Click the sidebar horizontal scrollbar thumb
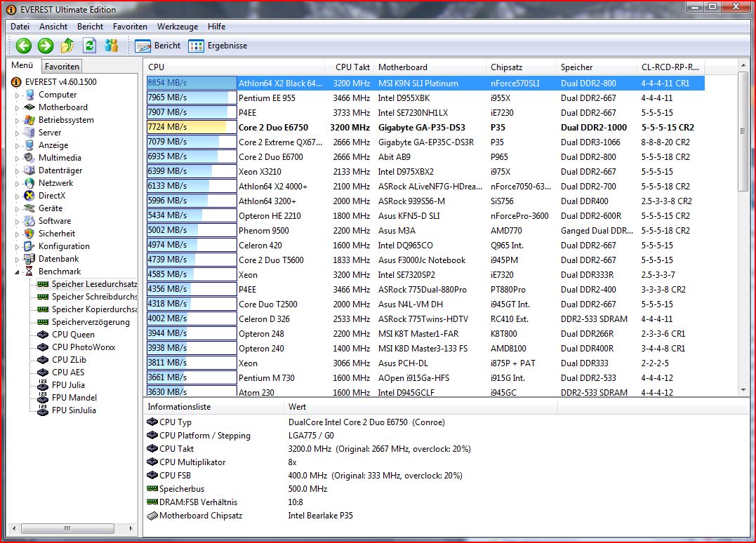This screenshot has width=756, height=543. click(x=67, y=528)
